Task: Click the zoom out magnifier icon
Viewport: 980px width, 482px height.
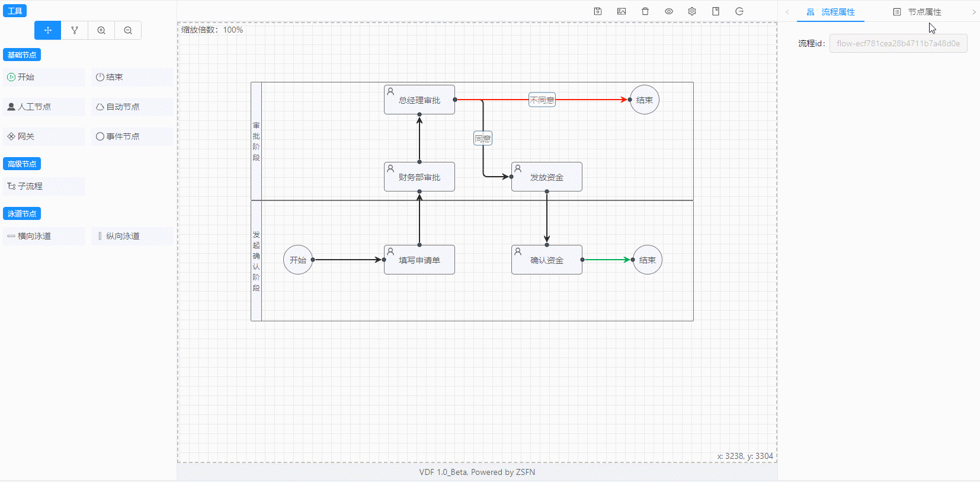Action: click(x=128, y=30)
